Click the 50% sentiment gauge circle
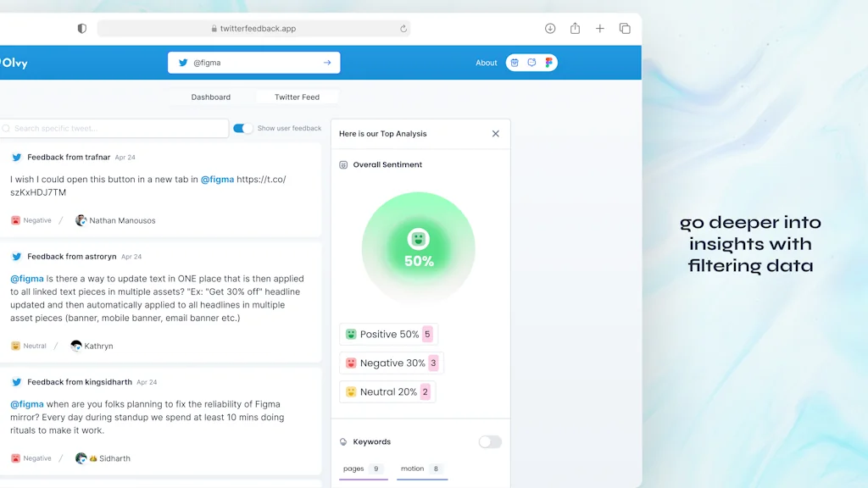This screenshot has height=488, width=868. pyautogui.click(x=417, y=247)
